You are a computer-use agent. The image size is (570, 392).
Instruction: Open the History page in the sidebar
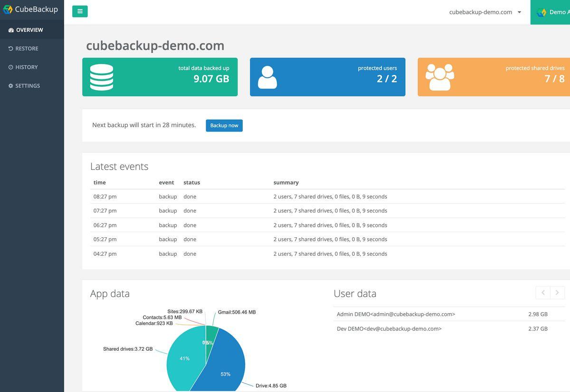click(x=26, y=67)
